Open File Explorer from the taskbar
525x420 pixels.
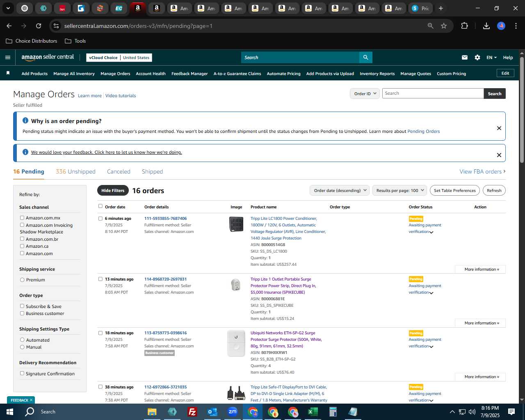click(152, 412)
